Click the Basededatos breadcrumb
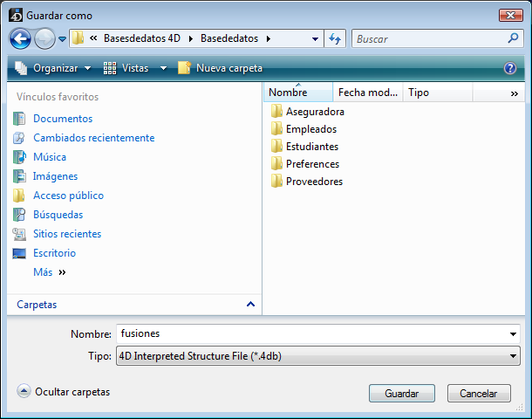This screenshot has width=532, height=419. (x=229, y=38)
